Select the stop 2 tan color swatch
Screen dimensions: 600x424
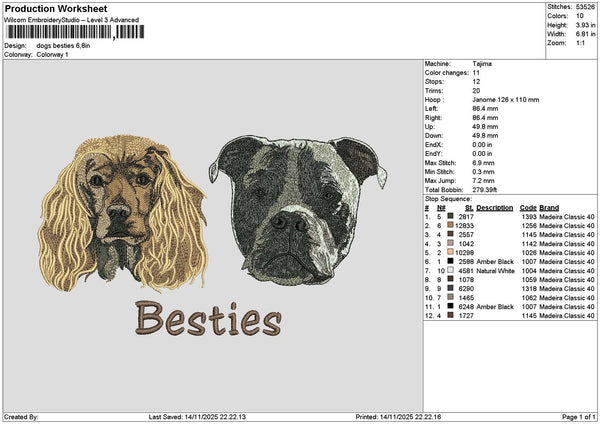[451, 225]
